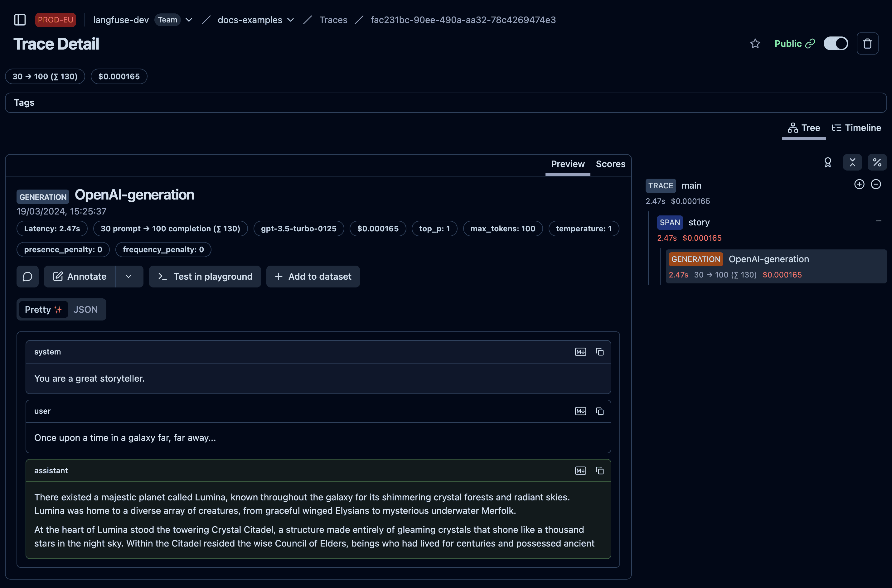Click Test in playground

[205, 276]
